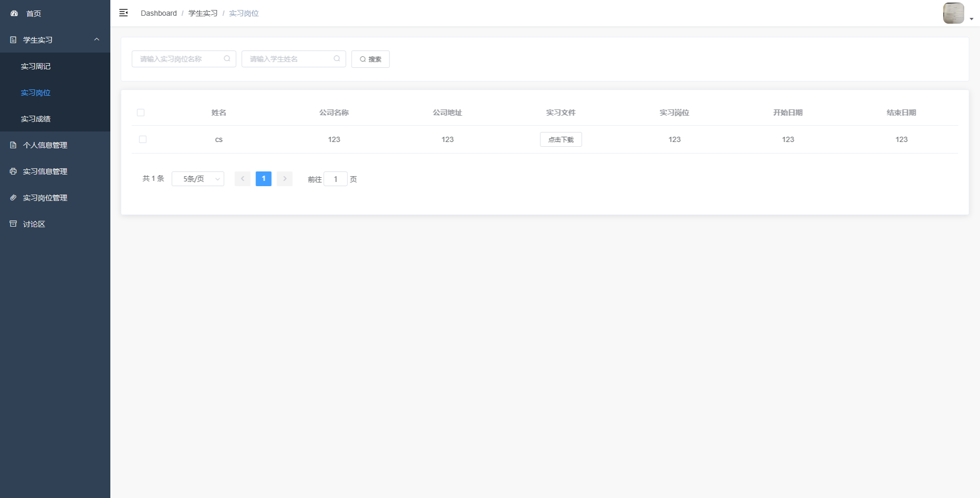Click the 个人信息管理 document icon

pos(14,145)
